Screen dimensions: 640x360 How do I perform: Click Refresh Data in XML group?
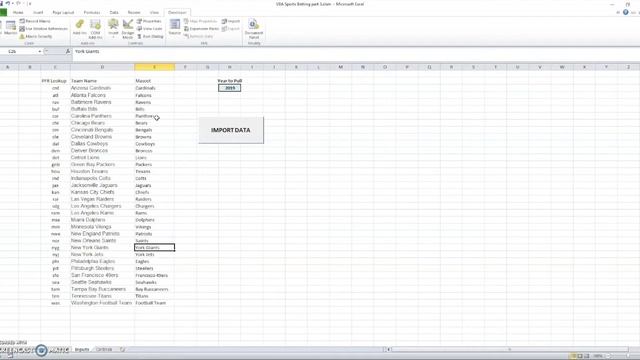click(198, 36)
